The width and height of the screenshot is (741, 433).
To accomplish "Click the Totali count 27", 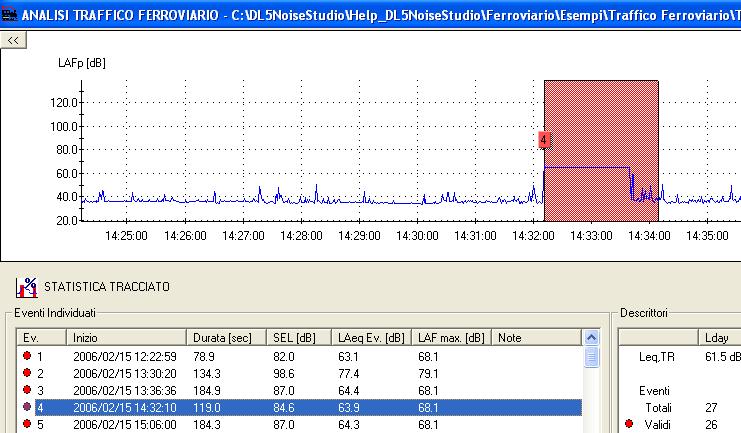I will click(711, 407).
